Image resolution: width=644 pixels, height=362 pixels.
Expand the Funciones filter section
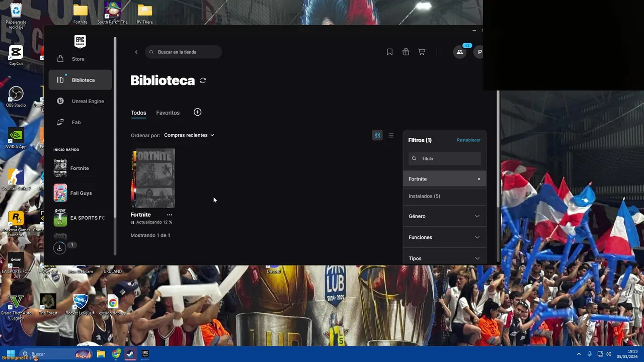coord(445,237)
